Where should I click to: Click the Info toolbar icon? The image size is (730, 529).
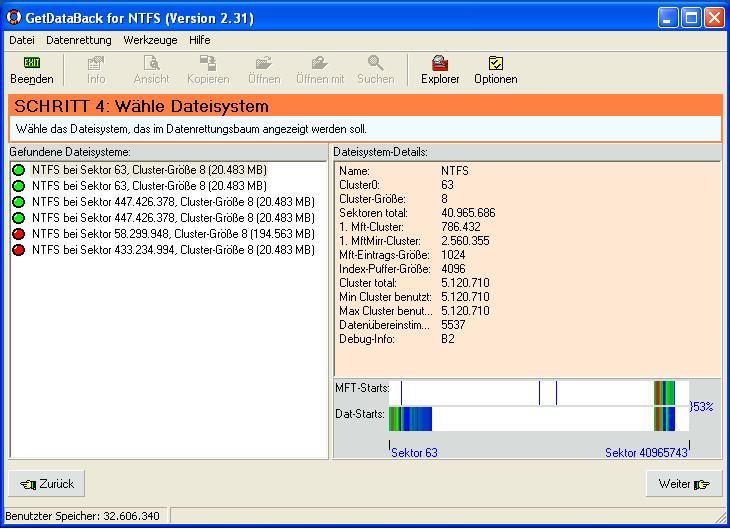[96, 63]
